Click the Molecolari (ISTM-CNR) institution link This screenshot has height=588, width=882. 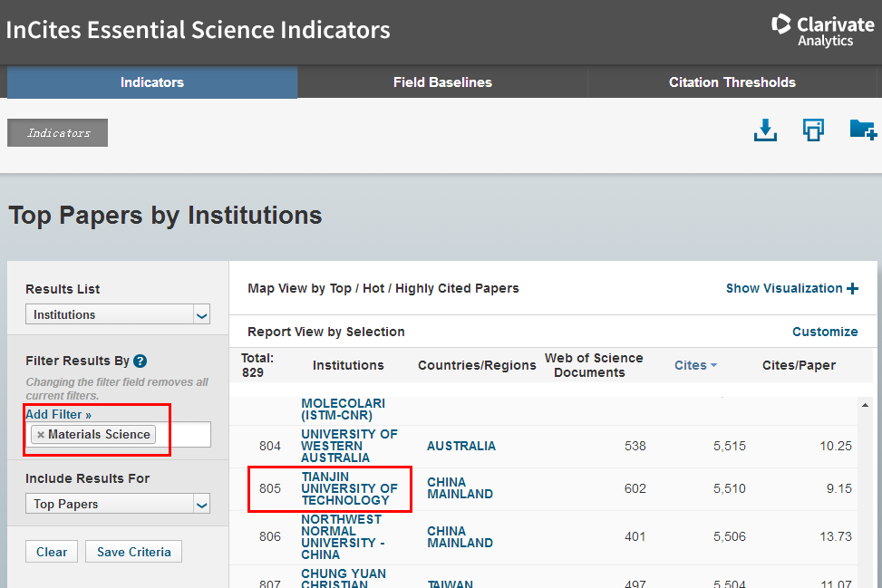point(344,410)
